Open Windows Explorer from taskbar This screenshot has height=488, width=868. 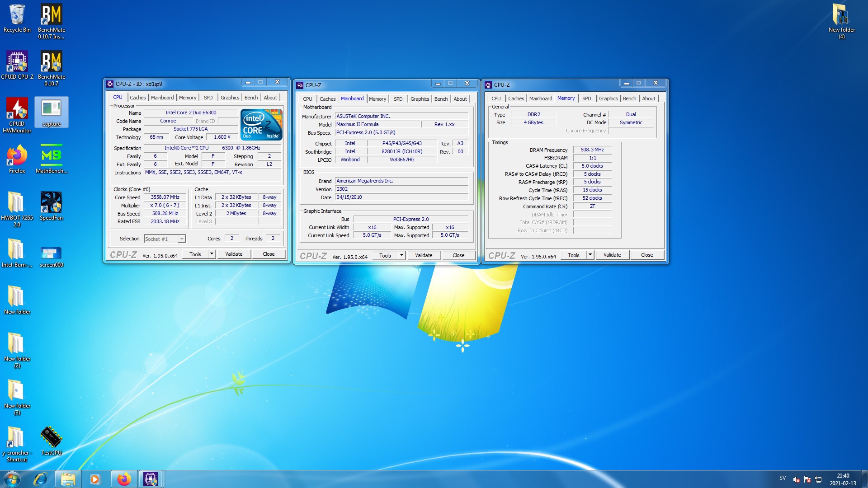coord(68,479)
